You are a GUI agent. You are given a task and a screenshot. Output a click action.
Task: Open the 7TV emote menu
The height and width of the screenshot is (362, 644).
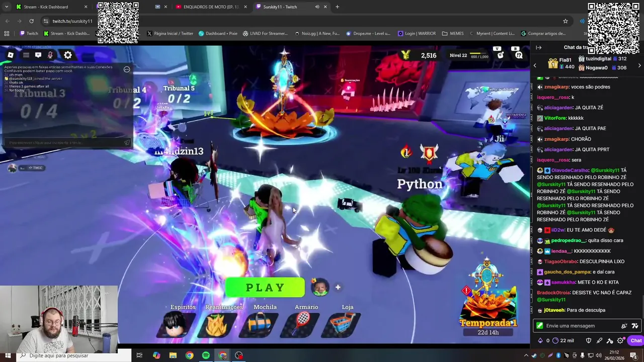click(x=635, y=326)
